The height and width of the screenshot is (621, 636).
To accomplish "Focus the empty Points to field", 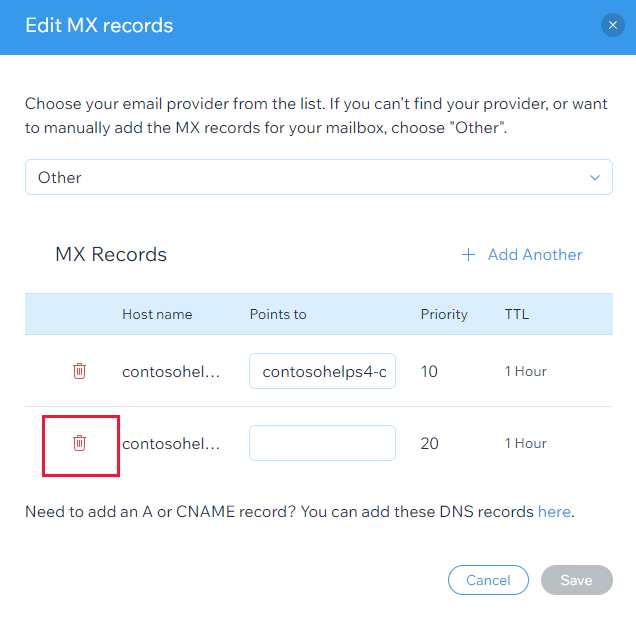I will [322, 443].
